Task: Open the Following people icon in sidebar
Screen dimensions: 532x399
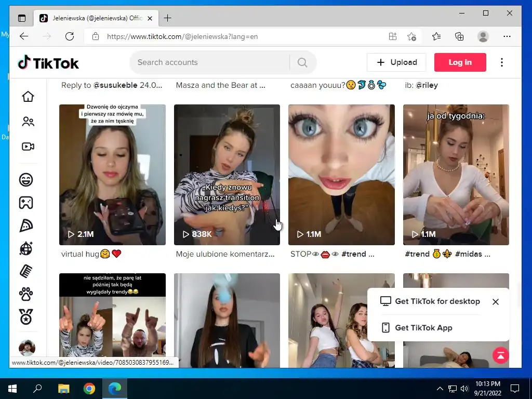Action: 28,122
